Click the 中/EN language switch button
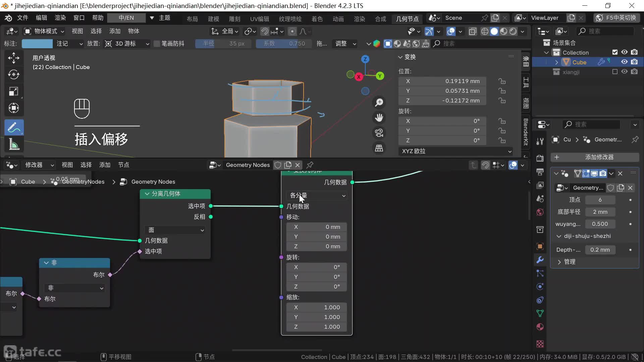 [x=126, y=18]
